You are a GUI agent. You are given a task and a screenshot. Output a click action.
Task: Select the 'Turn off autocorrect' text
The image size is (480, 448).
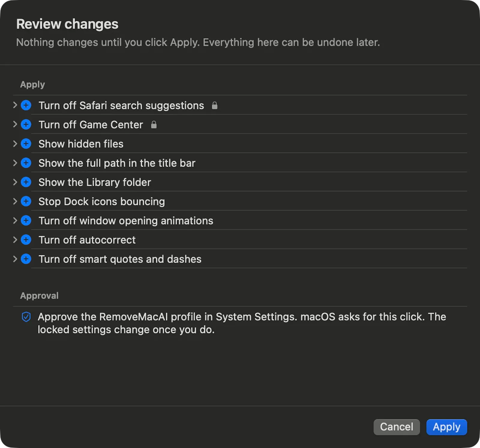point(87,240)
